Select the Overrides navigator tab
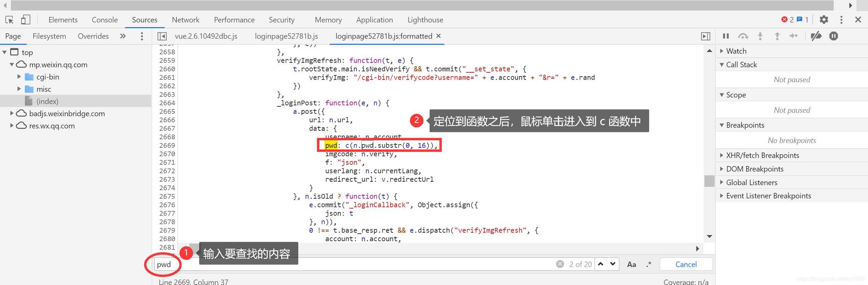 pos(93,36)
